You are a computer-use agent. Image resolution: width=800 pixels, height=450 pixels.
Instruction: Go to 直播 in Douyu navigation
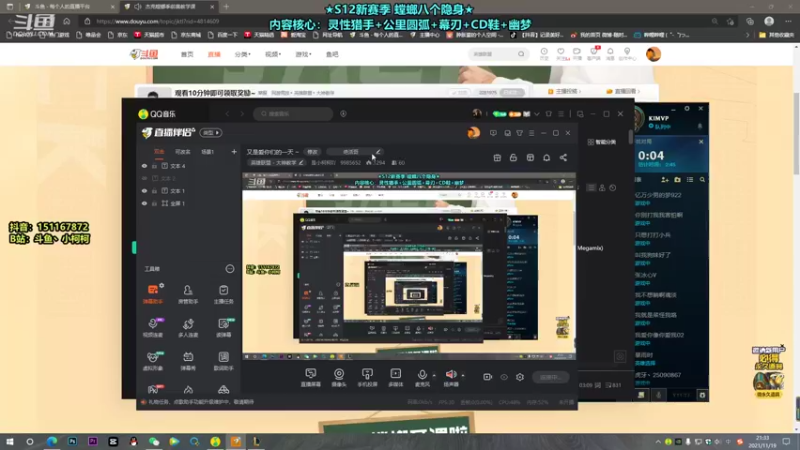pyautogui.click(x=214, y=54)
